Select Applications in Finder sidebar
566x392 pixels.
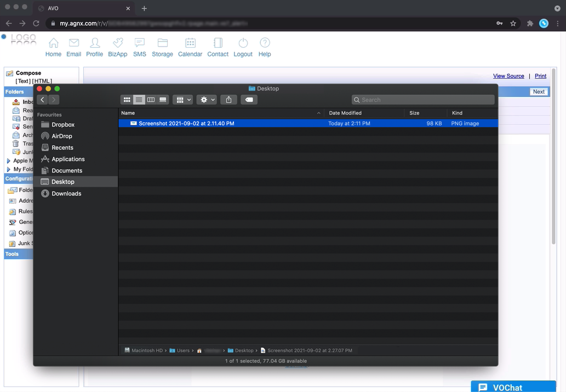68,159
